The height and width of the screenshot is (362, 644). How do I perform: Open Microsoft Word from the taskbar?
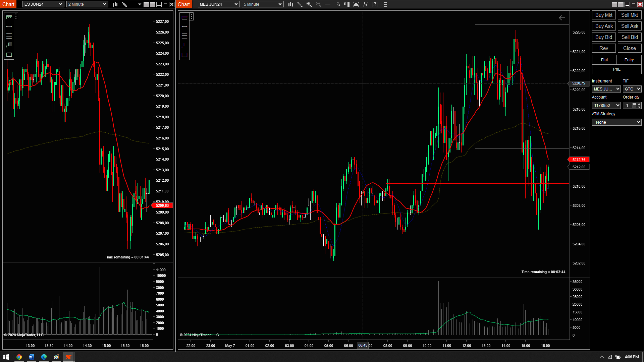31,357
